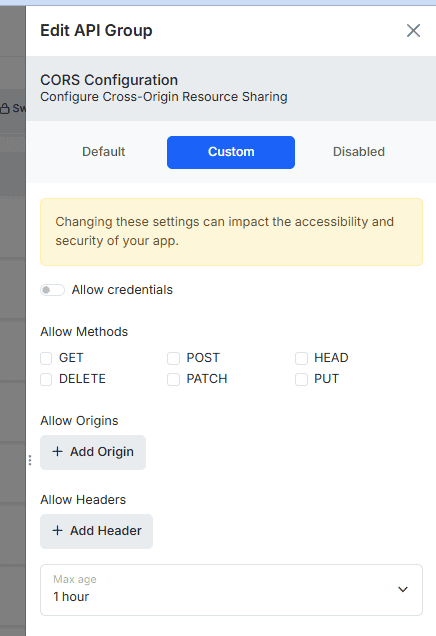Click the lock icon in the background panel
Viewport: 436px width, 636px height.
point(5,108)
